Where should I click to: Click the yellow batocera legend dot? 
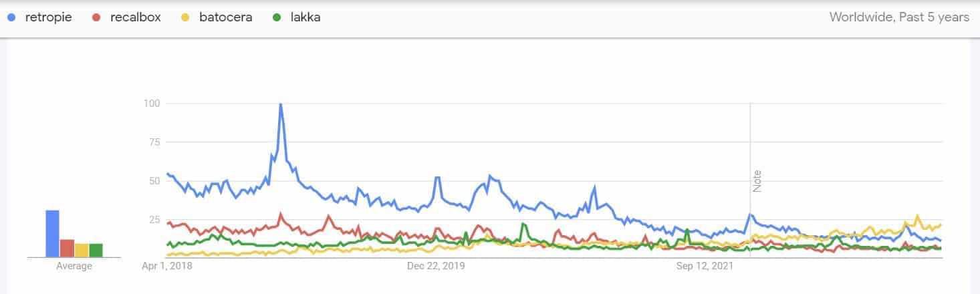tap(185, 18)
